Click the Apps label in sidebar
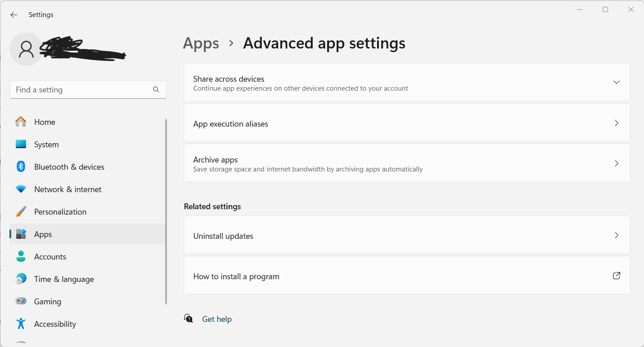This screenshot has width=644, height=347. point(43,234)
